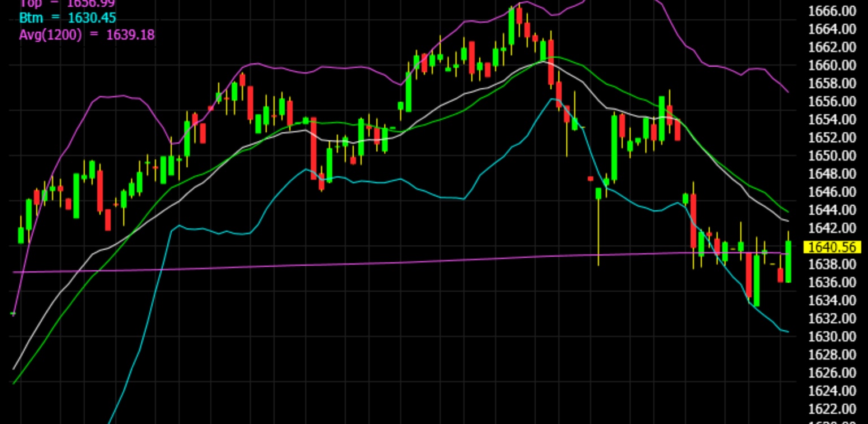Click the 1632.00 price axis label
The height and width of the screenshot is (424, 868).
[x=832, y=318]
